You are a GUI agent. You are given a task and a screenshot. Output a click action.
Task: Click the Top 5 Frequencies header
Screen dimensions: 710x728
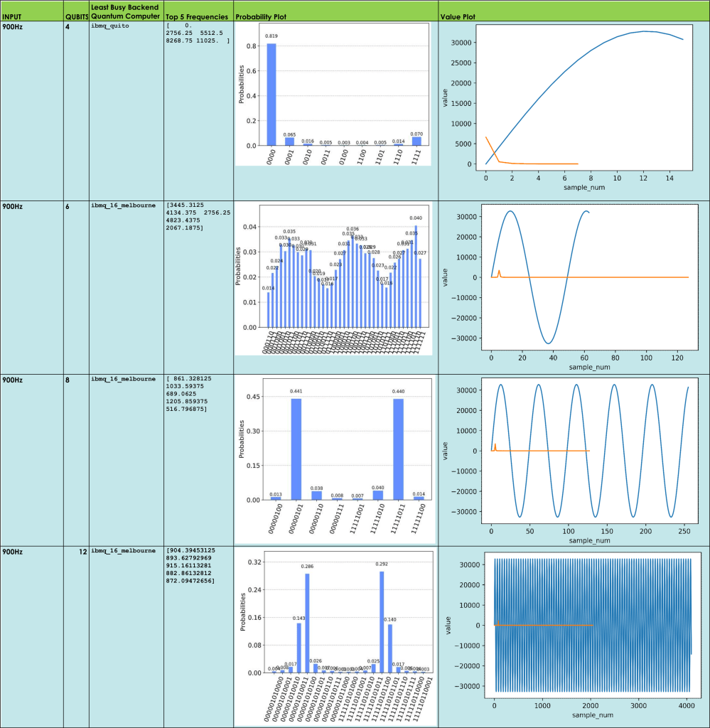[196, 16]
